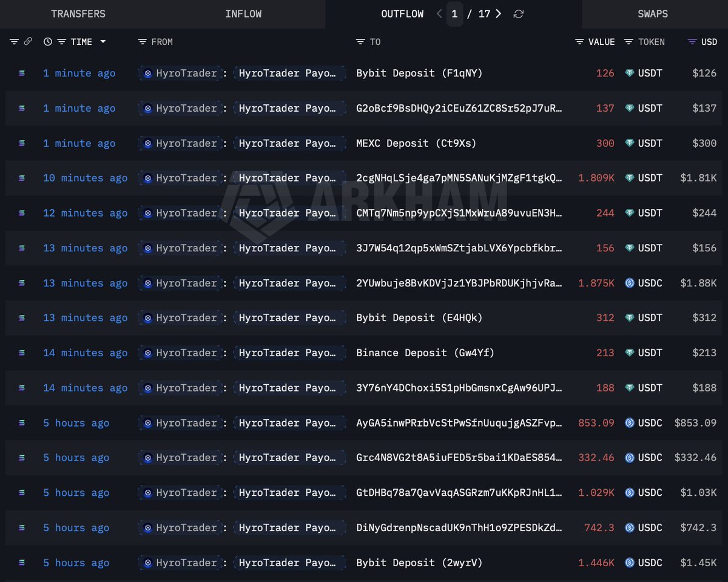Switch to the INFLOW tab

pos(243,14)
